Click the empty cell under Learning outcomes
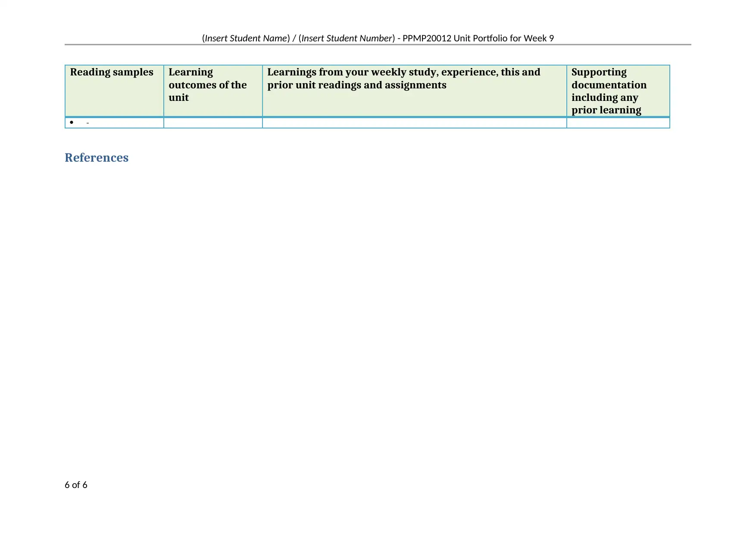The width and height of the screenshot is (756, 535). pos(213,123)
